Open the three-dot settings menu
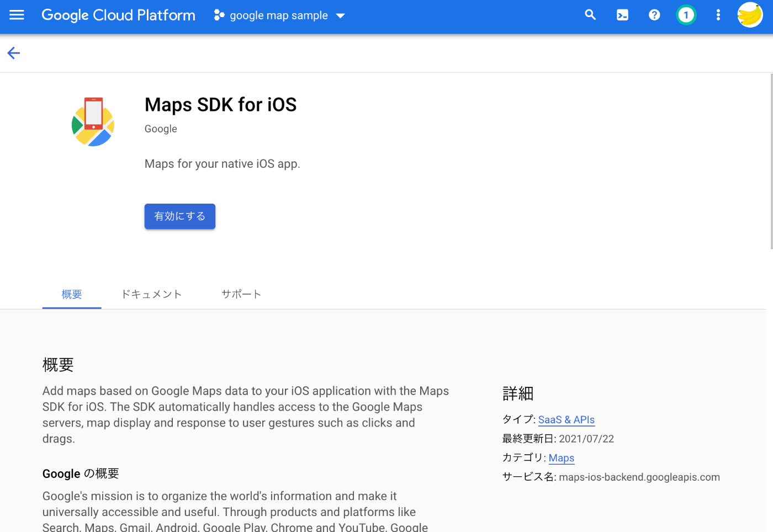 (x=718, y=15)
